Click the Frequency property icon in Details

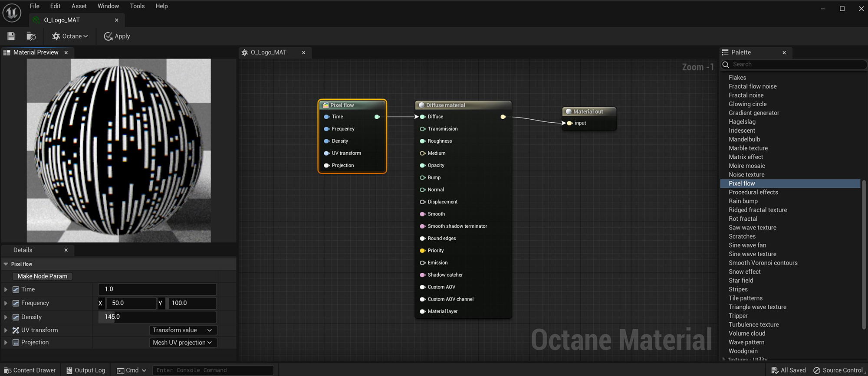tap(16, 303)
